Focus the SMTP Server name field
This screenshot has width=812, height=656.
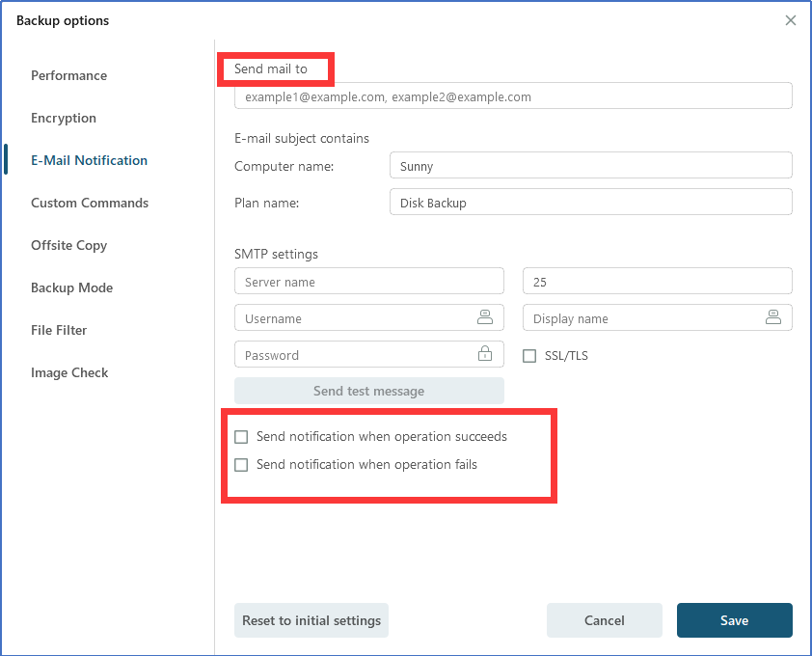tap(369, 282)
